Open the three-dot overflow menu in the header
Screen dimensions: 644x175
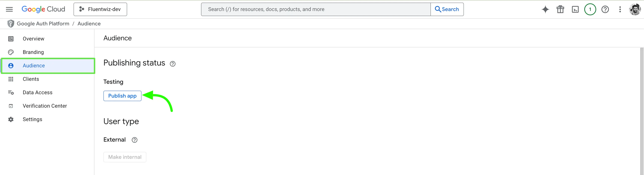click(x=620, y=9)
